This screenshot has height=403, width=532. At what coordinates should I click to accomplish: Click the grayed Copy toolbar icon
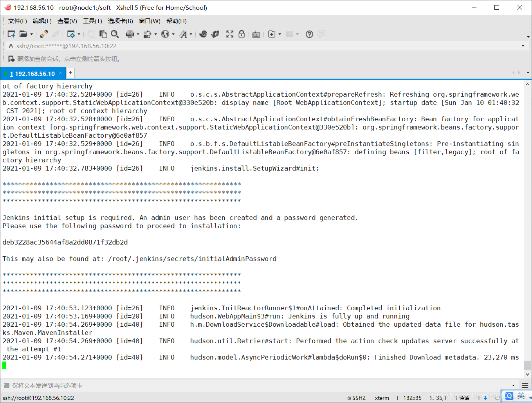click(91, 34)
